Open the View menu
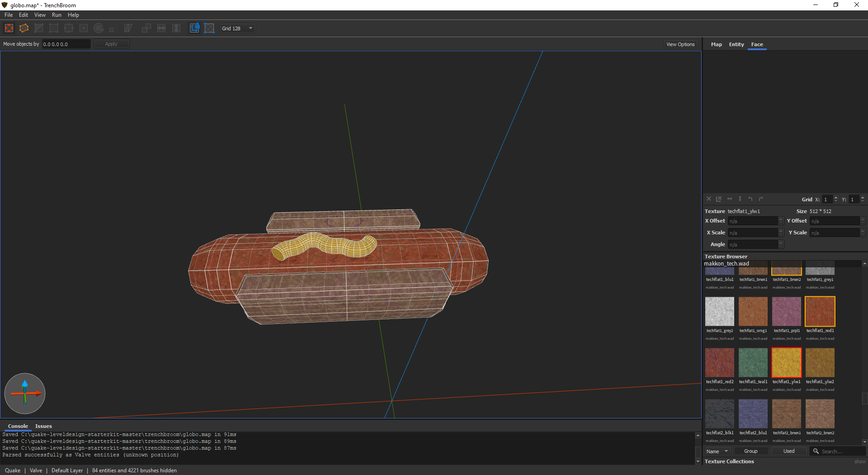Image resolution: width=868 pixels, height=475 pixels. tap(40, 15)
